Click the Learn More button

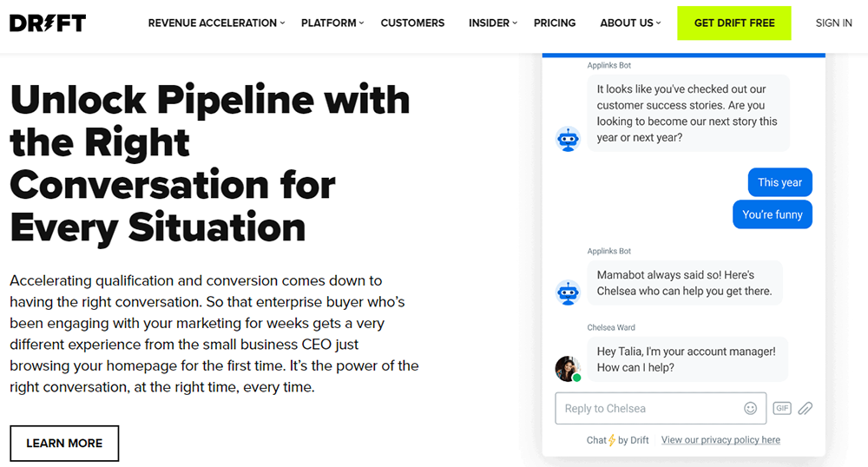point(64,444)
